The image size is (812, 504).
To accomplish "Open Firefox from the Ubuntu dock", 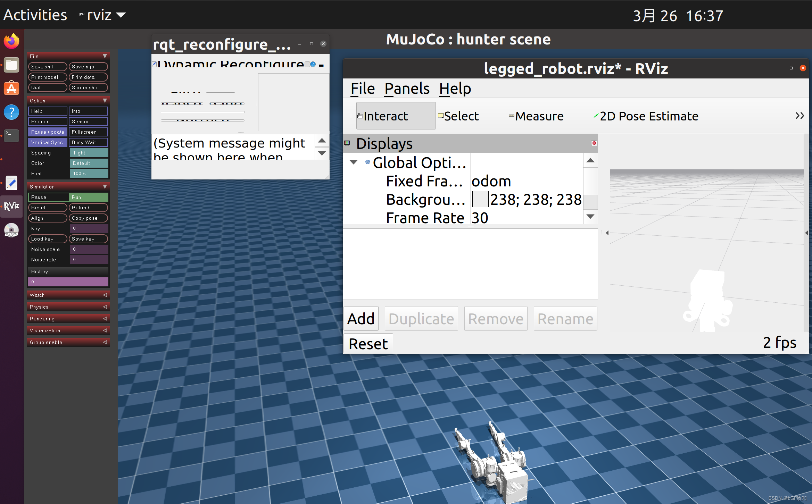I will [x=11, y=41].
